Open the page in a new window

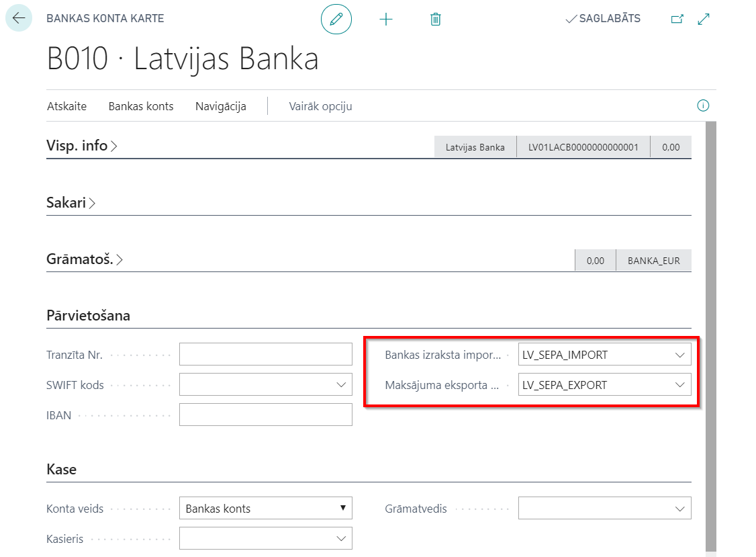pos(677,19)
